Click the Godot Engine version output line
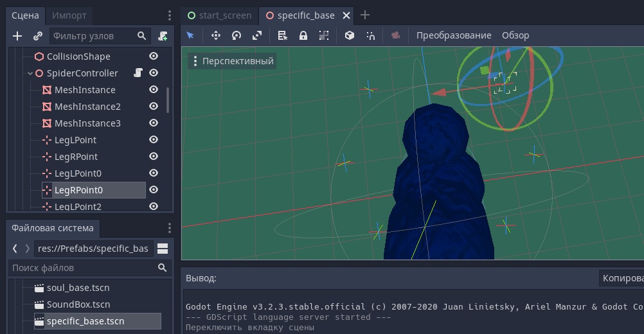644x334 pixels. [x=415, y=307]
